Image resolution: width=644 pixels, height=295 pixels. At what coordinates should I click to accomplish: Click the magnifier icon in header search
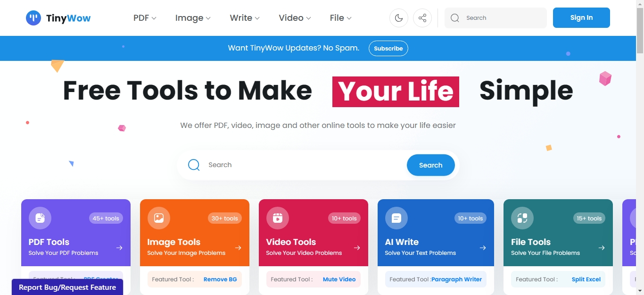[x=455, y=18]
